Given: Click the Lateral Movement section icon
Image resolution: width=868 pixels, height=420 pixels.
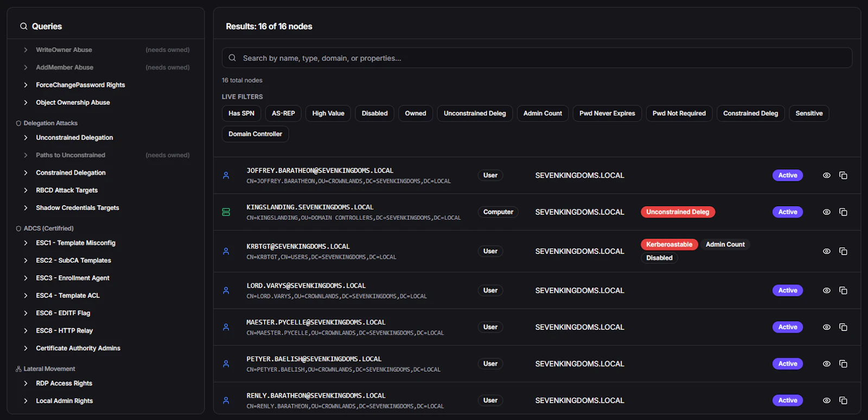Looking at the screenshot, I should [18, 369].
